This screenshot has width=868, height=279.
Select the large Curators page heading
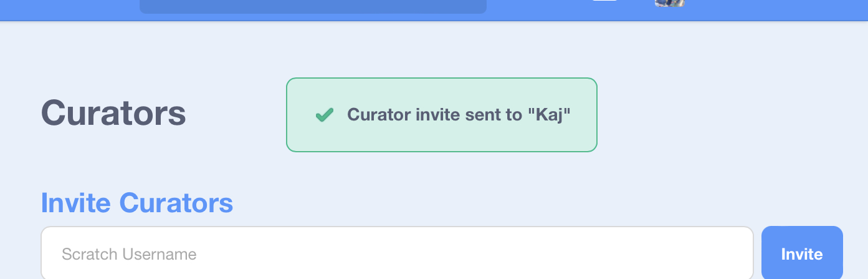point(113,114)
